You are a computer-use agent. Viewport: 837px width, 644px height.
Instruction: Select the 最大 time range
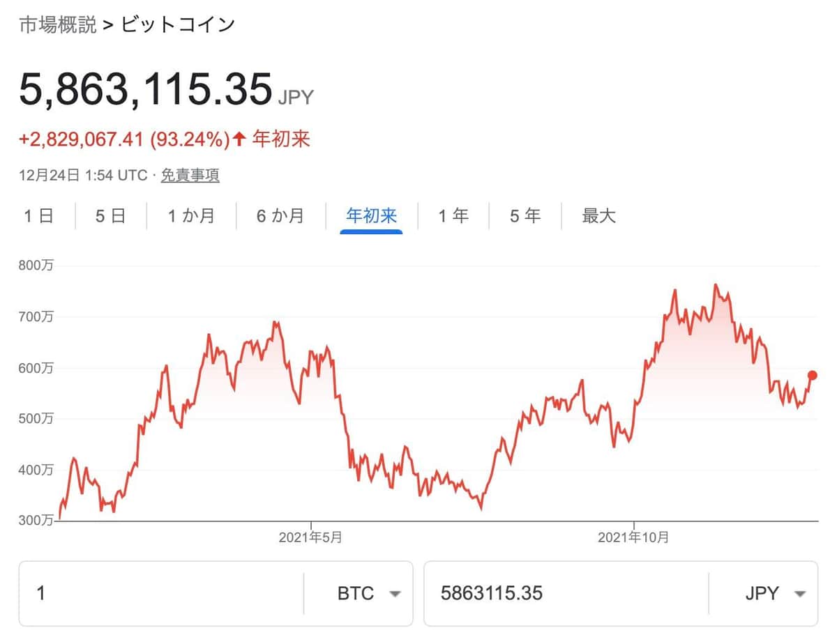tap(598, 216)
